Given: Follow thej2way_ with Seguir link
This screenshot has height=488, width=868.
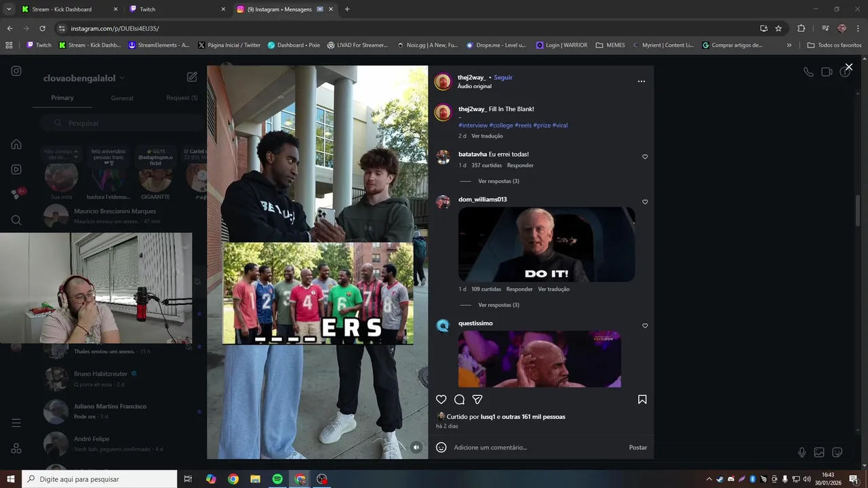Looking at the screenshot, I should coord(503,77).
